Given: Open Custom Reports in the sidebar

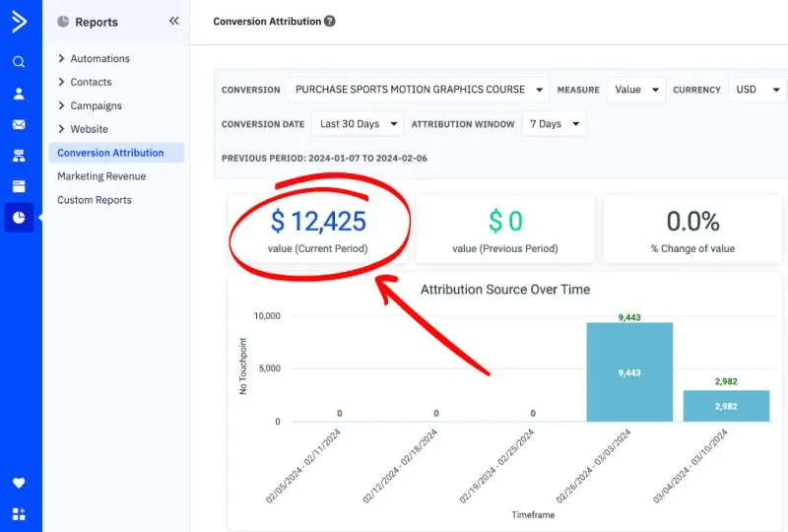Looking at the screenshot, I should [95, 200].
